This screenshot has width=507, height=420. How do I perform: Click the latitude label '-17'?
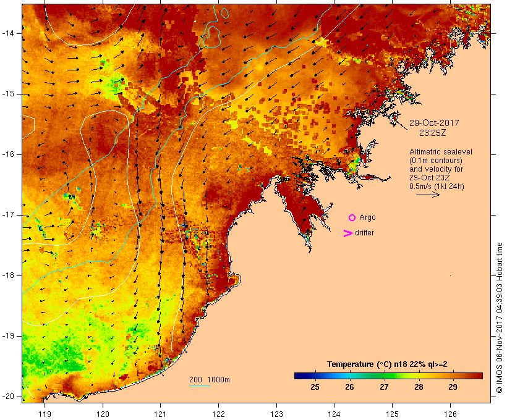[8, 215]
